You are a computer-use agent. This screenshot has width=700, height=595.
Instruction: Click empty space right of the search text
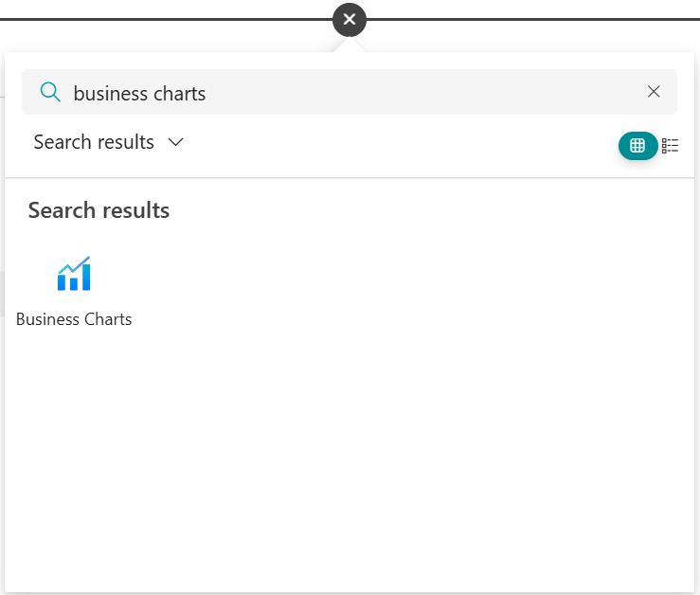[426, 92]
